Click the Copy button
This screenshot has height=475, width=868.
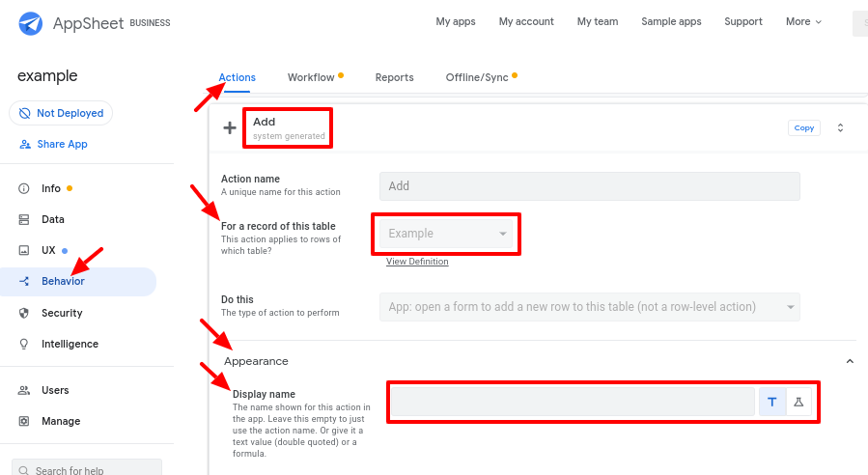(803, 127)
